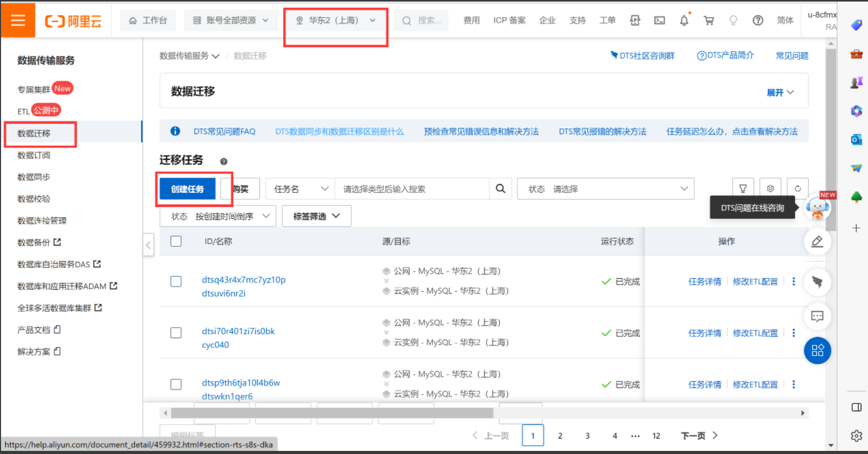The width and height of the screenshot is (868, 454).
Task: Open the 费用 menu in top bar
Action: 471,20
